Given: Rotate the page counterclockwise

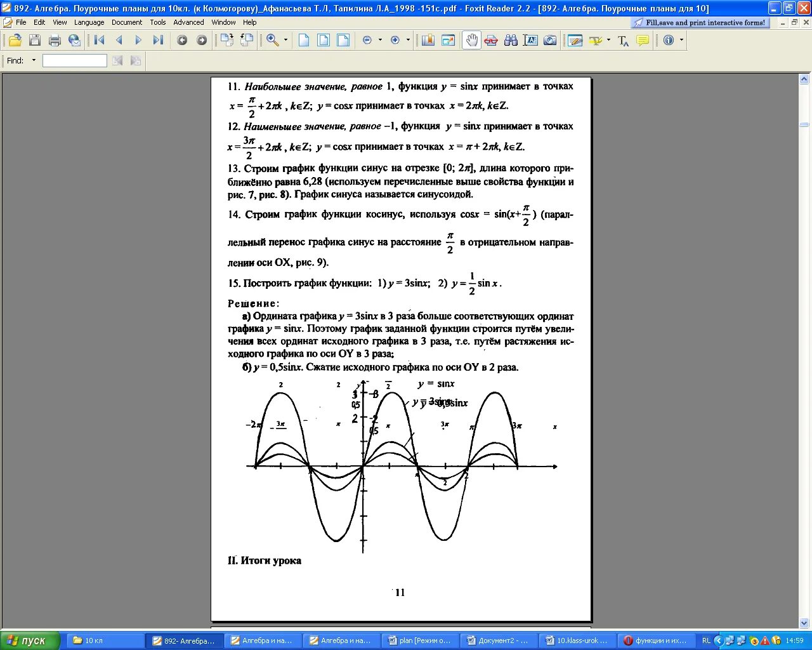Looking at the screenshot, I should click(x=247, y=40).
